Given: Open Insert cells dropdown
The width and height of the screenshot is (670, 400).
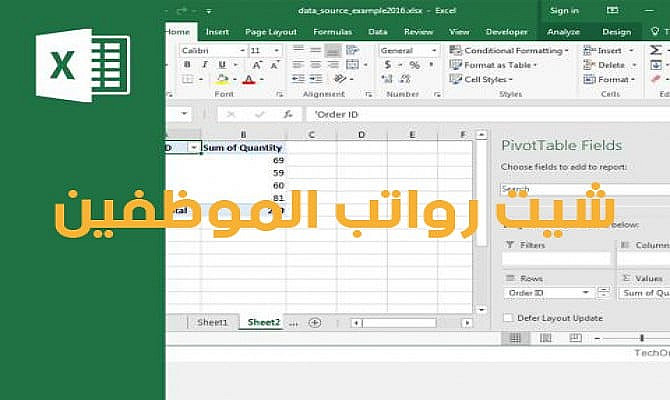Looking at the screenshot, I should point(608,50).
